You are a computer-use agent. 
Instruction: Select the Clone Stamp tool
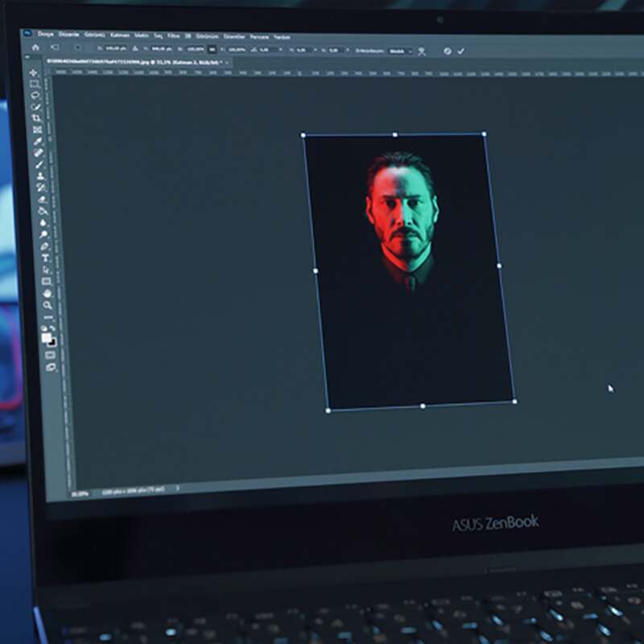[x=39, y=175]
